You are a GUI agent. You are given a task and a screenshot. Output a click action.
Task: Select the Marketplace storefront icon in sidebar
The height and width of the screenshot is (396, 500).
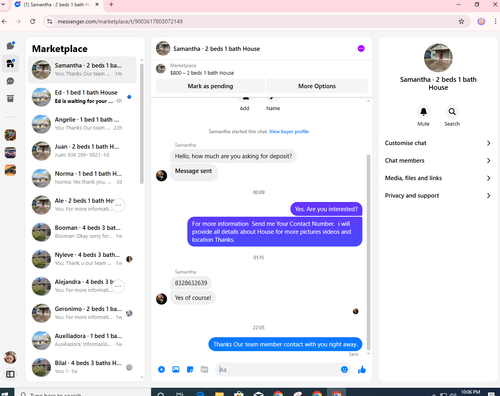click(10, 63)
